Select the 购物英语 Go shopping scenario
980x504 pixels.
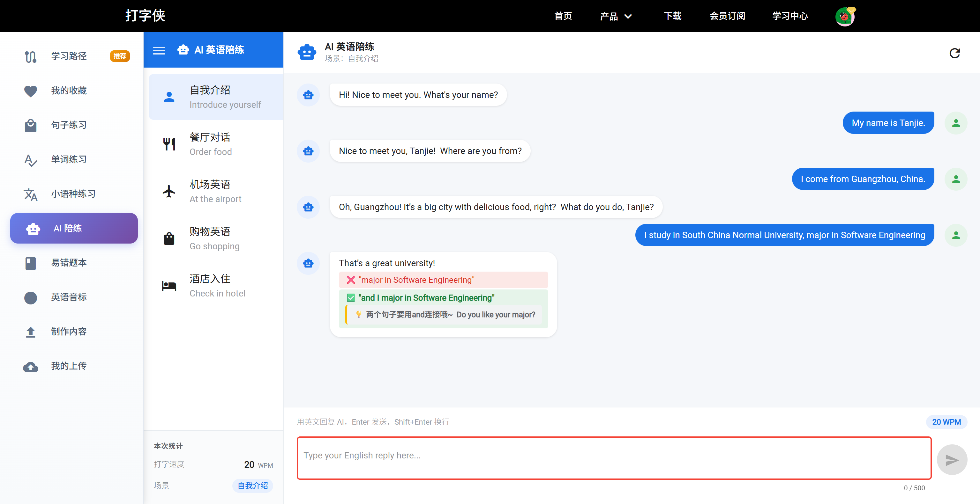click(x=216, y=238)
